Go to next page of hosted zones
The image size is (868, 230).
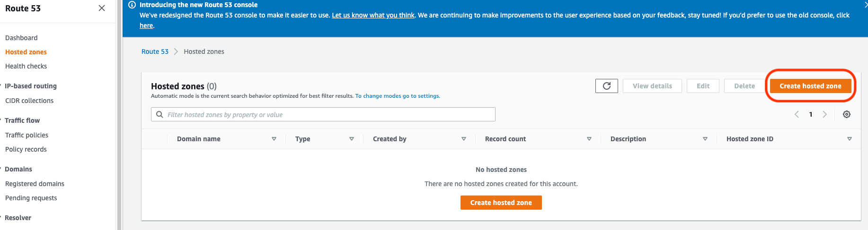point(824,114)
